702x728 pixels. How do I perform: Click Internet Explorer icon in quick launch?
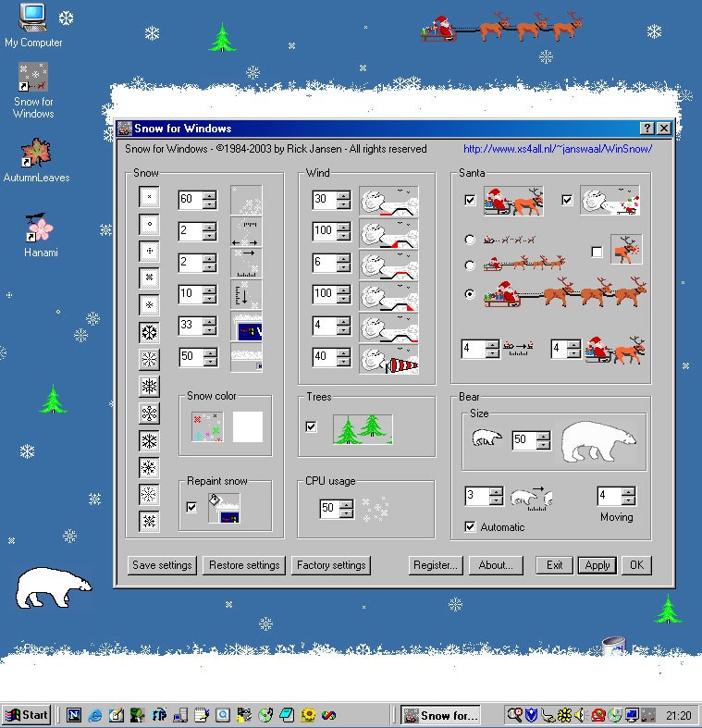[x=95, y=715]
